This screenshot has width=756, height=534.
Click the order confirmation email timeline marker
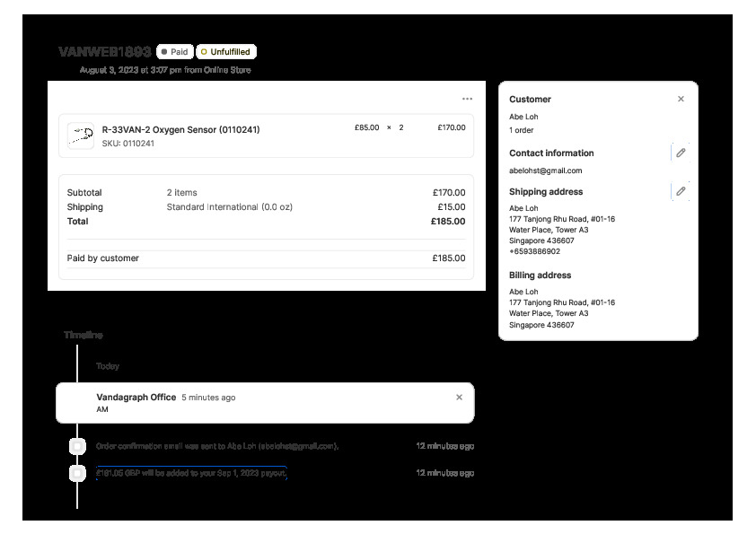78,446
